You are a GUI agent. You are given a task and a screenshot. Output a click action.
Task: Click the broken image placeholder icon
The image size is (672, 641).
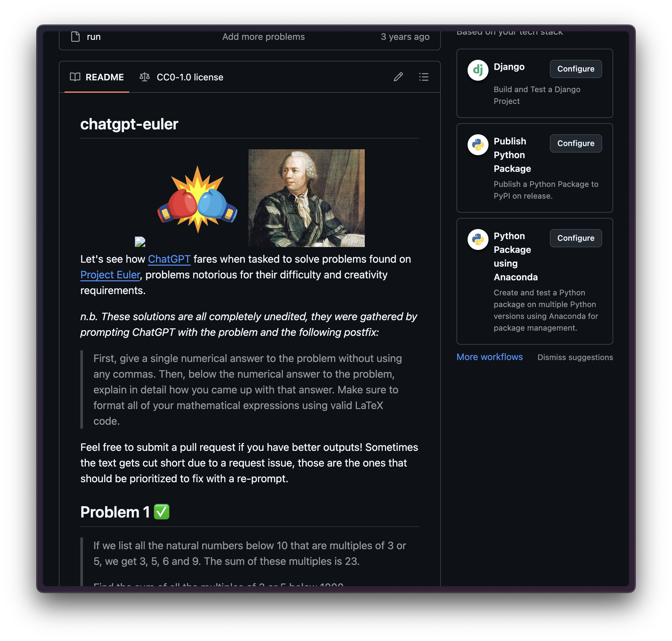click(140, 241)
